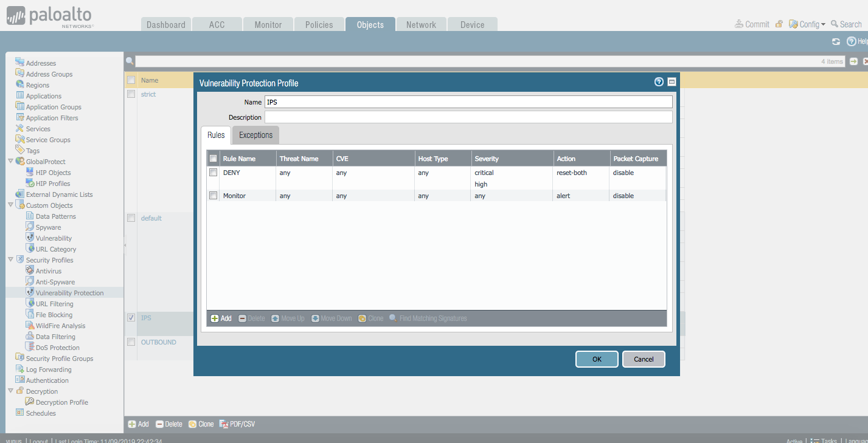
Task: Click the WildFire Analysis sidebar icon
Action: point(30,326)
